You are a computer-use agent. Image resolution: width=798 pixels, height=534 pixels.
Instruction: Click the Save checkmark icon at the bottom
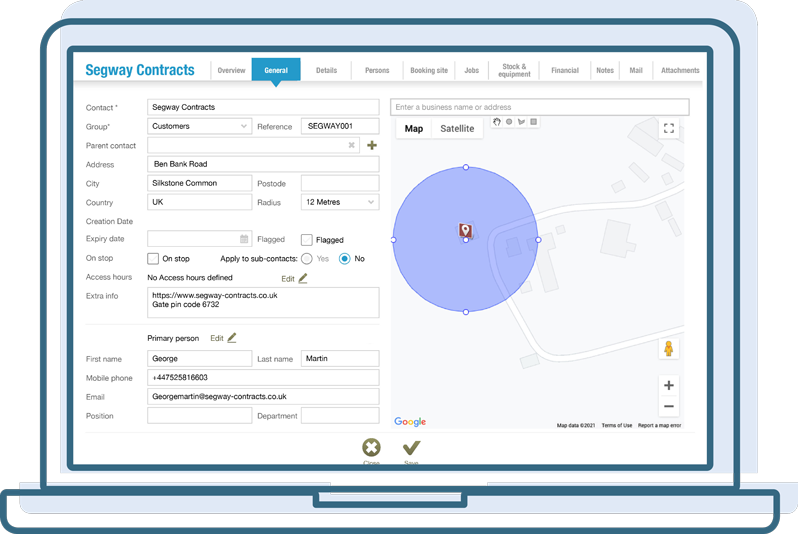tap(411, 447)
